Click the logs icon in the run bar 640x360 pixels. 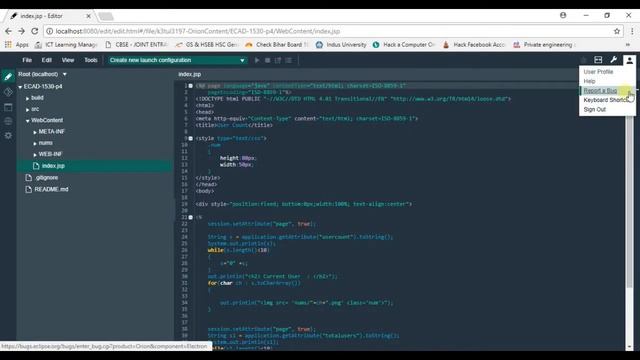(289, 60)
